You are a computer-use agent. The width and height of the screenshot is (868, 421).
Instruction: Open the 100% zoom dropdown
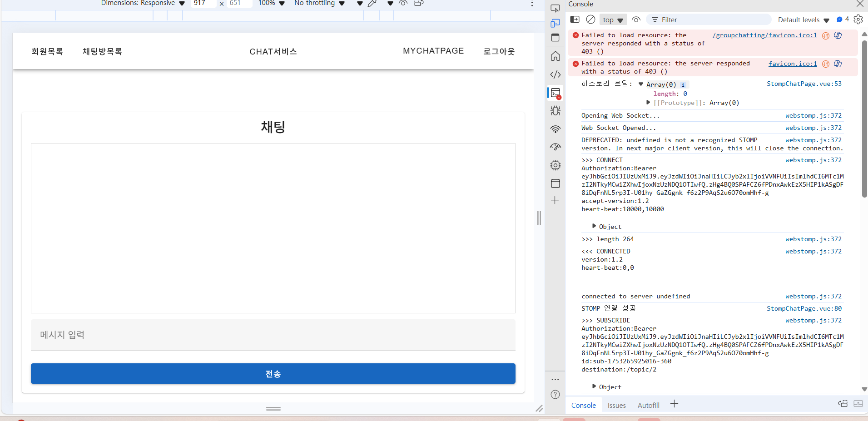(271, 3)
